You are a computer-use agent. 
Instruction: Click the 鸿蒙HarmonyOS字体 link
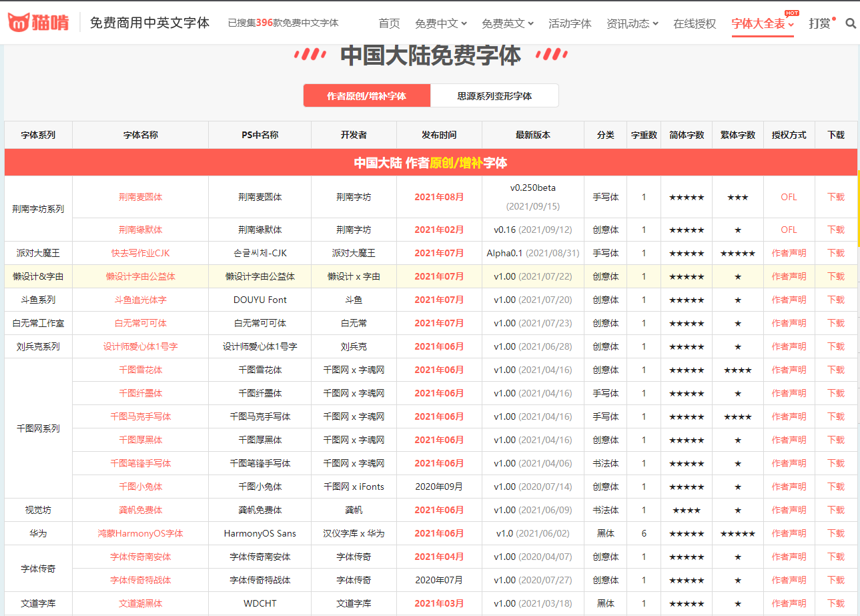pos(139,533)
